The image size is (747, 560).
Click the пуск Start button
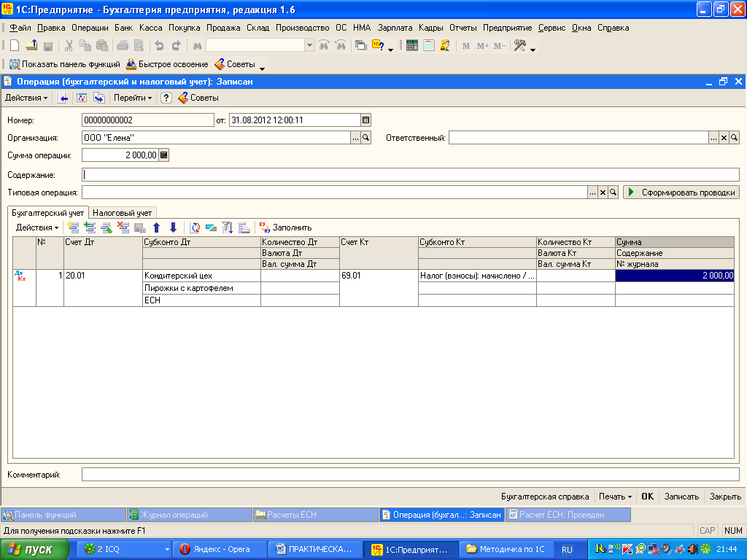(x=34, y=550)
